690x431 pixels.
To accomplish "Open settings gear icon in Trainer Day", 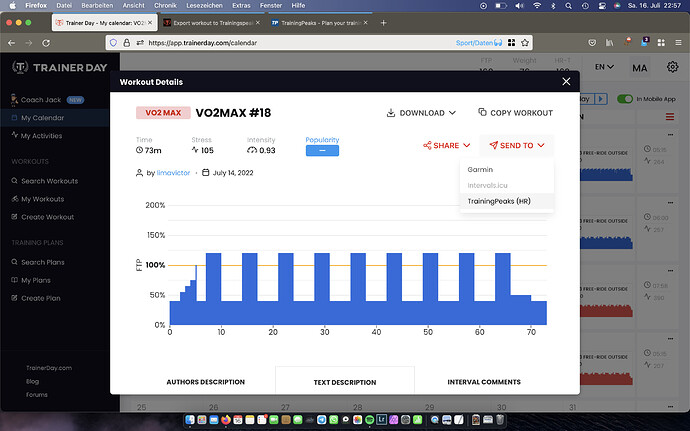I will [x=672, y=67].
